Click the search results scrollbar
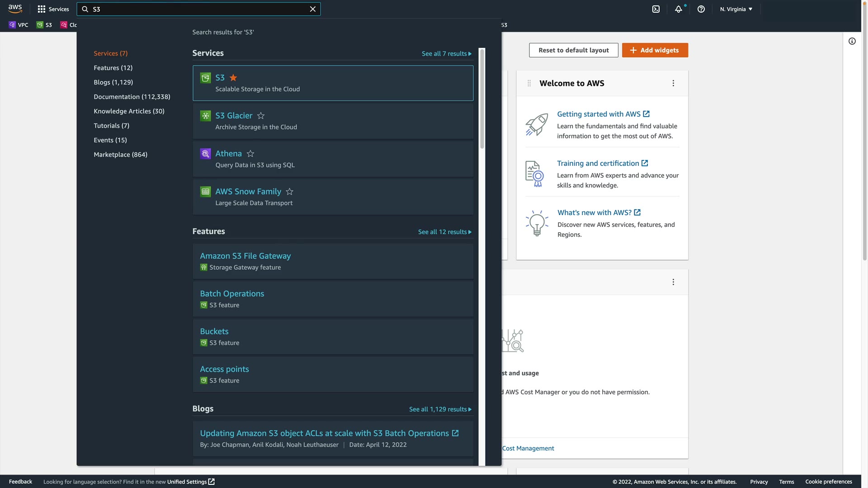Image resolution: width=868 pixels, height=488 pixels. (482, 99)
